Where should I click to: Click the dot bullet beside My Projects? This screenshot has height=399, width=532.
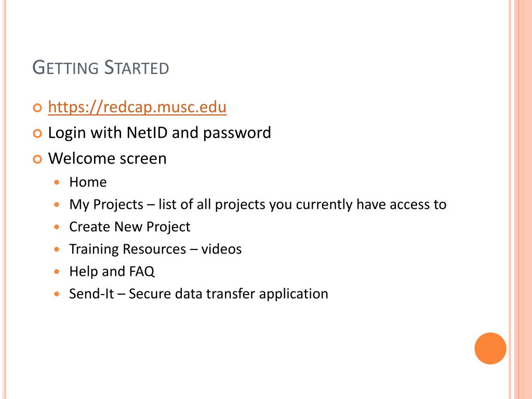pyautogui.click(x=57, y=205)
